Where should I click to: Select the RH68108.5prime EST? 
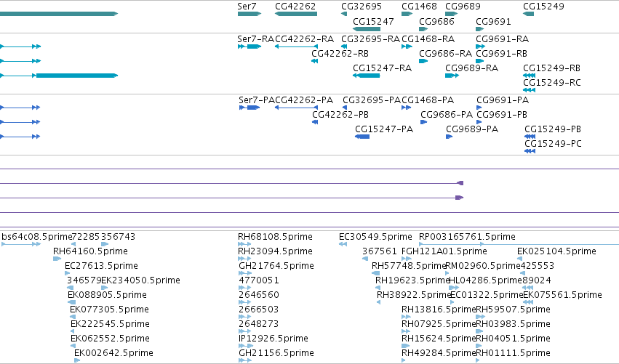pyautogui.click(x=244, y=244)
